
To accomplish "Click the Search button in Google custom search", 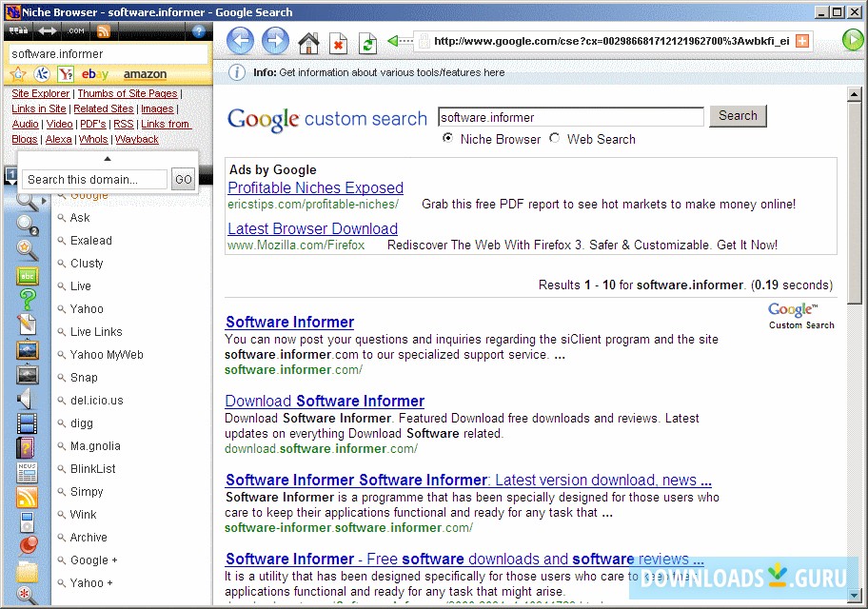I will pyautogui.click(x=738, y=116).
